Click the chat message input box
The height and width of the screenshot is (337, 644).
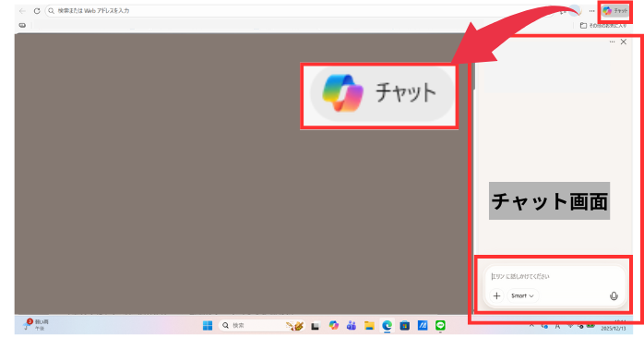coord(555,276)
